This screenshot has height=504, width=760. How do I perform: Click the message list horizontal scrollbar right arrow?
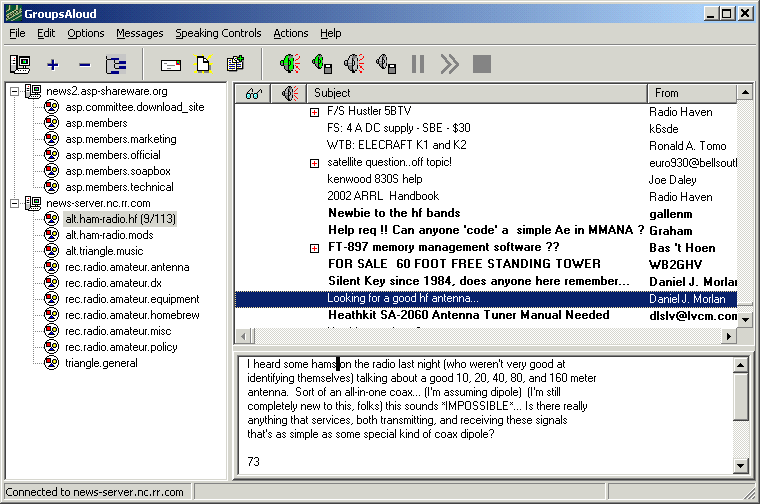tap(729, 336)
